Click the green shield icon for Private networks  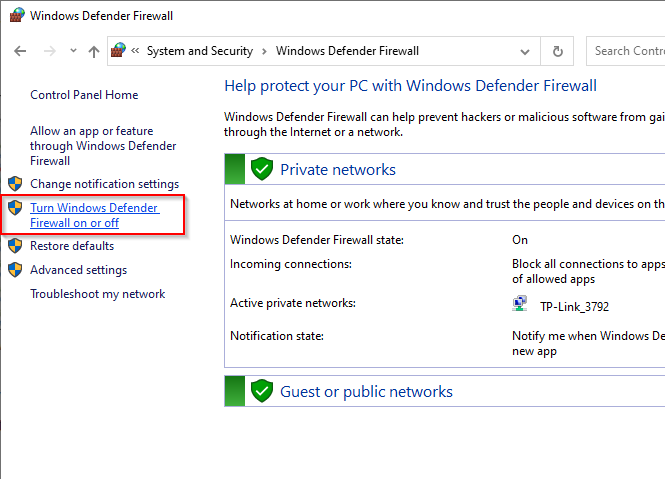coord(262,169)
